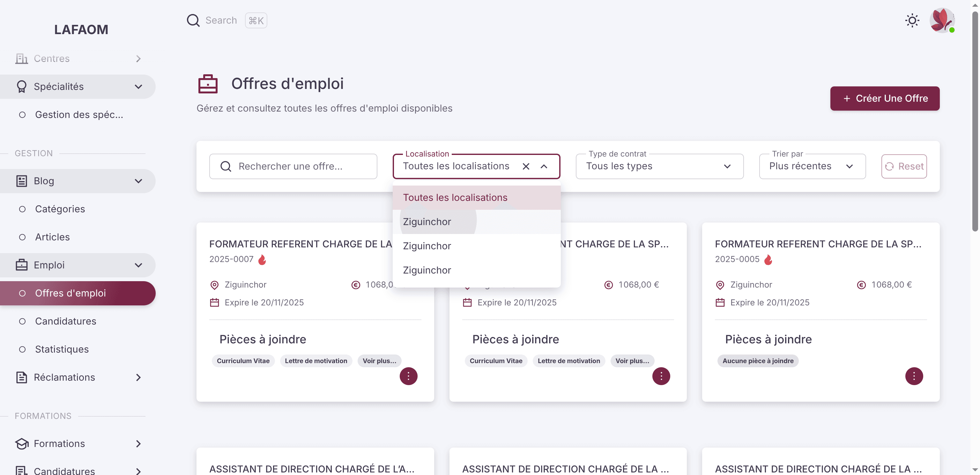The width and height of the screenshot is (980, 475).
Task: Click Voir plus... on offer 2025-0007 card
Action: 379,361
